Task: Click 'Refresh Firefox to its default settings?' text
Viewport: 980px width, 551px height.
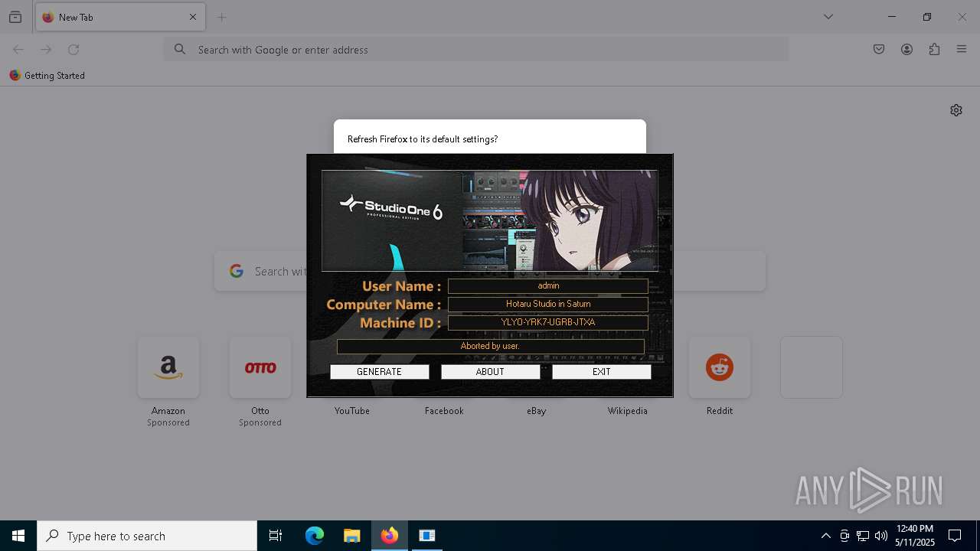Action: [423, 139]
